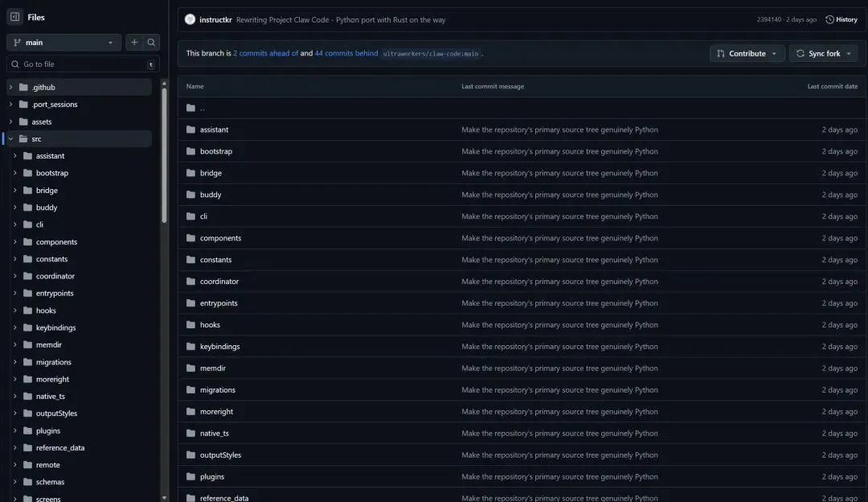Open the Sync fork dropdown
The image size is (868, 502).
tap(823, 53)
